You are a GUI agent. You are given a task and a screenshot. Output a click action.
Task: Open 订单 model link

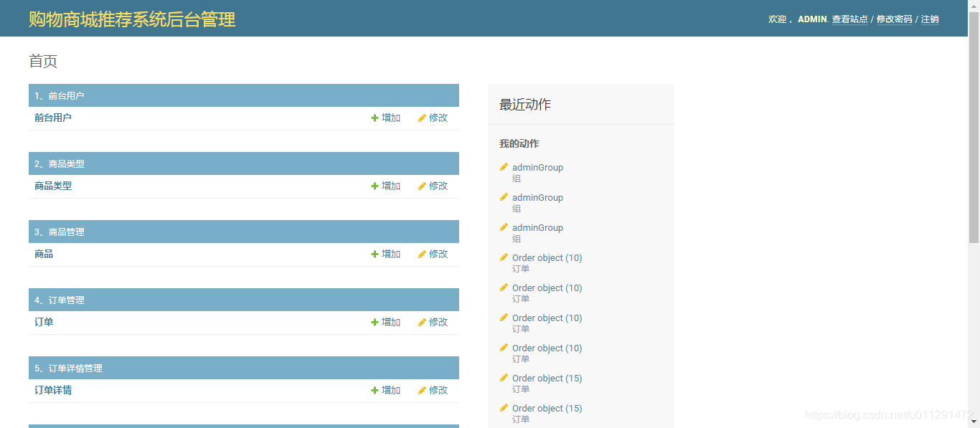pos(44,322)
